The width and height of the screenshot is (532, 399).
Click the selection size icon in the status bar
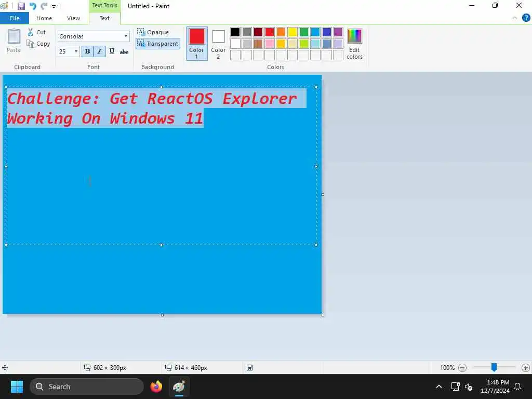click(x=87, y=367)
